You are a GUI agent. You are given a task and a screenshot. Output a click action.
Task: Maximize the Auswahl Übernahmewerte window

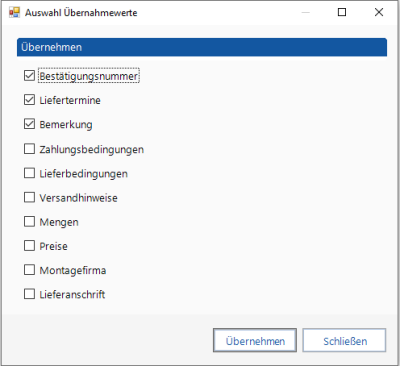[x=342, y=12]
